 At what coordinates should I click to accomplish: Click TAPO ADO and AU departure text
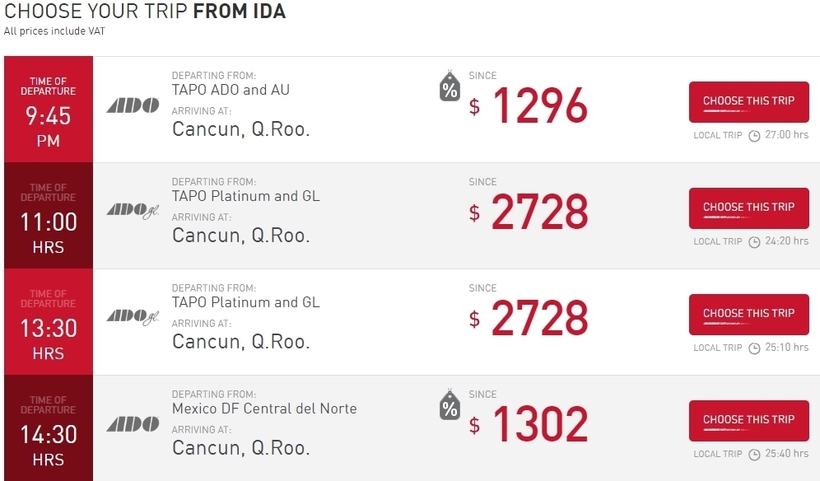(231, 90)
